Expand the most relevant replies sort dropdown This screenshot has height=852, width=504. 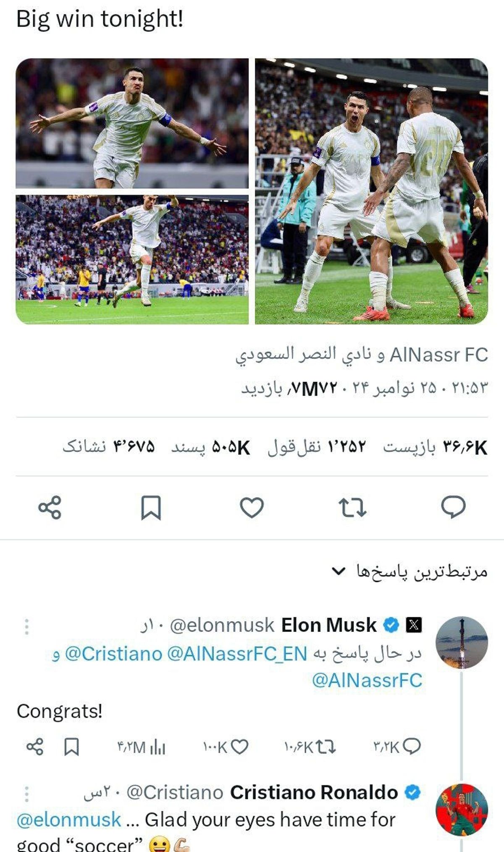tap(410, 572)
